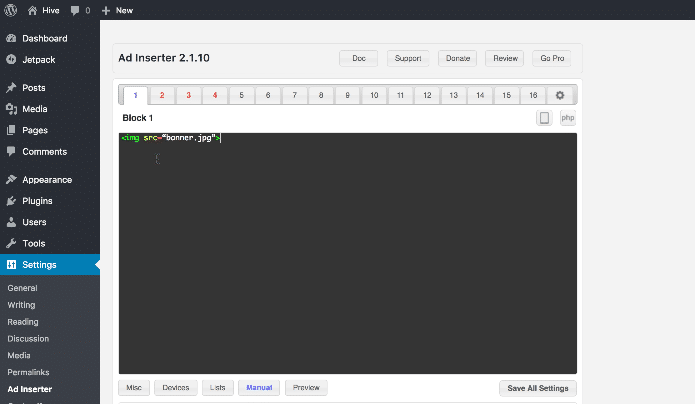Image resolution: width=695 pixels, height=404 pixels.
Task: Click the WordPress logo icon
Action: pos(11,10)
